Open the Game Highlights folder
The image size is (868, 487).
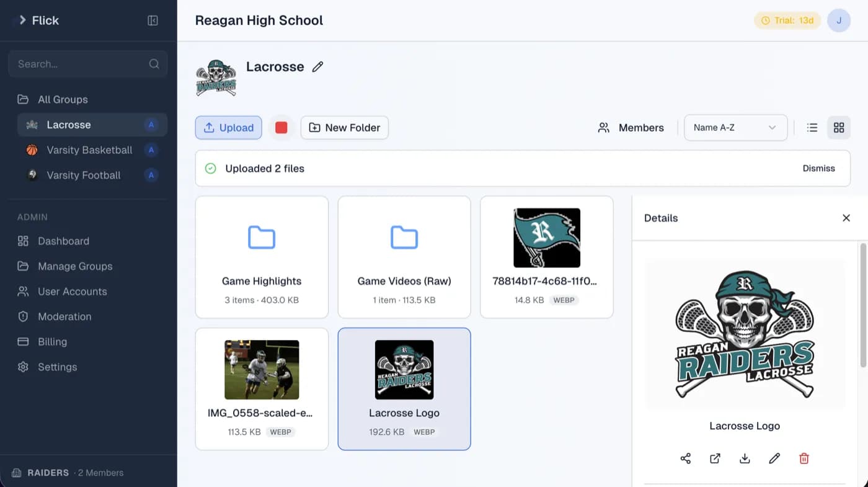(262, 257)
